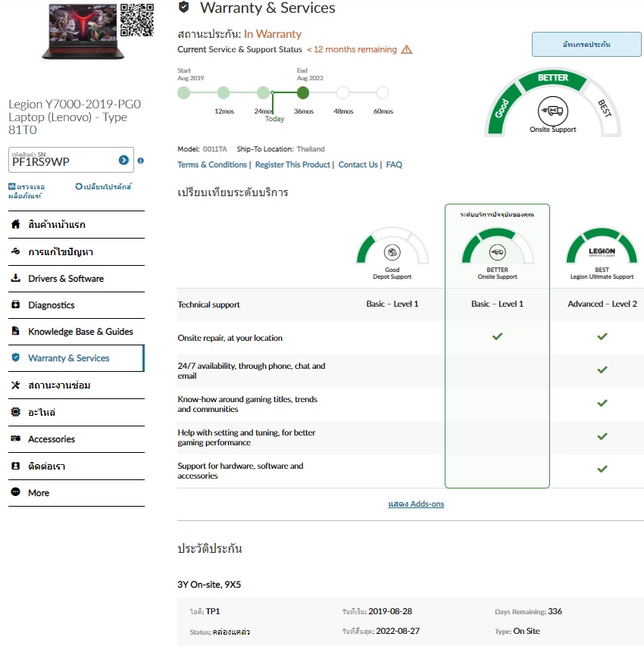Open the Terms & Conditions link

pyautogui.click(x=212, y=165)
